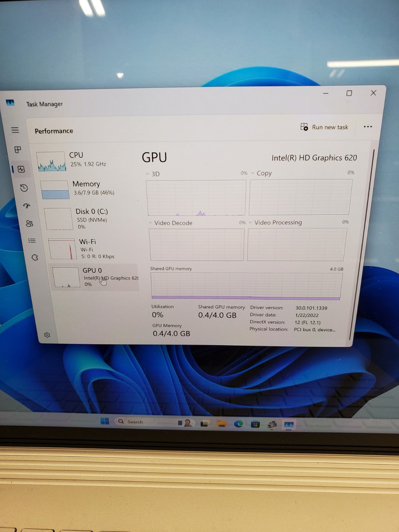399x532 pixels.
Task: Close the Task Manager window
Action: pos(373,93)
